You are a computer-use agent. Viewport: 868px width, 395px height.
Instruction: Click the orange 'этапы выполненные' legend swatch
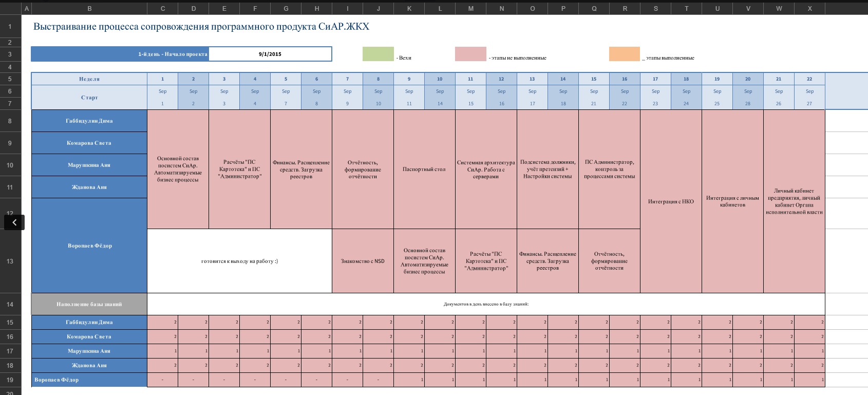(x=625, y=54)
